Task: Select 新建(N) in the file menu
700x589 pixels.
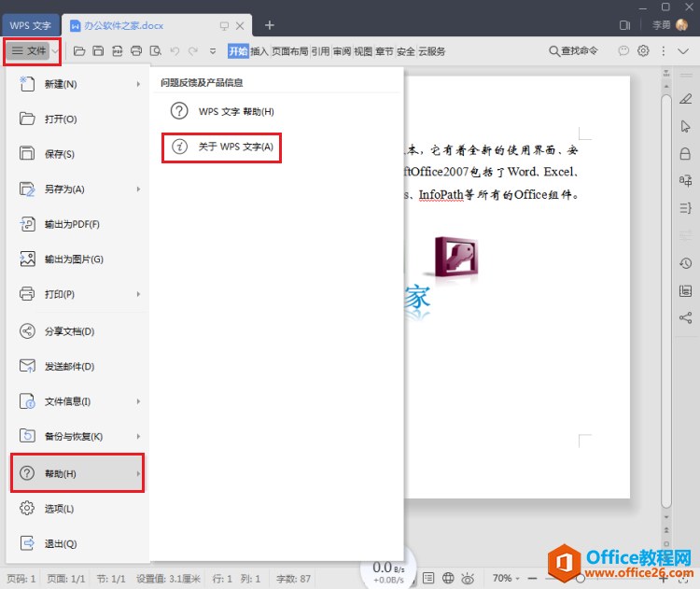Action: click(x=77, y=84)
